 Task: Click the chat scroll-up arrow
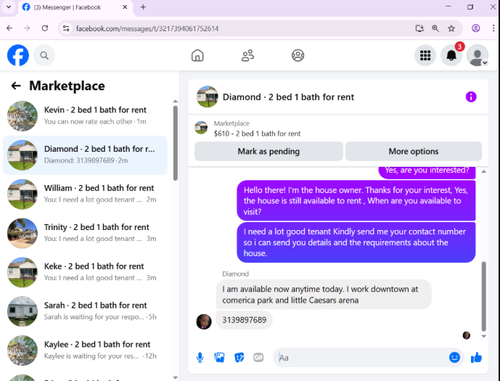483,171
